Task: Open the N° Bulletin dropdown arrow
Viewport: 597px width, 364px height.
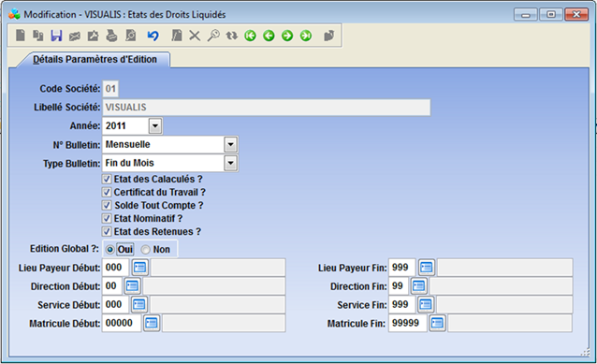Action: [x=231, y=145]
